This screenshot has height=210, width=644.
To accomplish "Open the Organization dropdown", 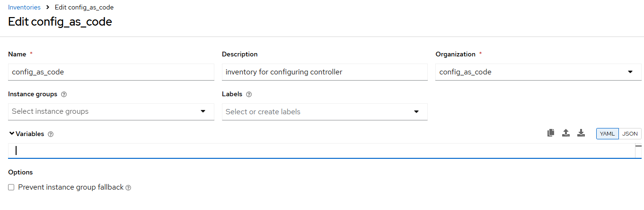I will click(538, 72).
